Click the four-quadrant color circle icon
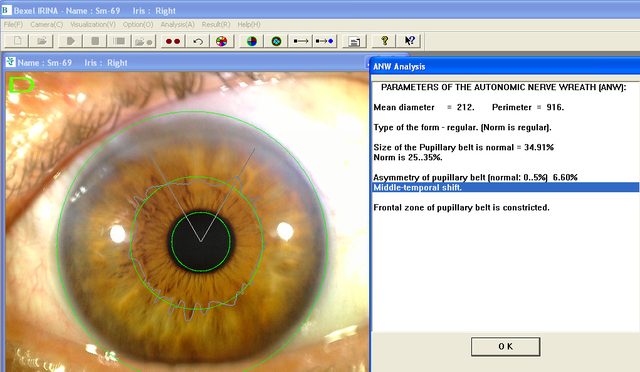This screenshot has width=640, height=372. 251,41
